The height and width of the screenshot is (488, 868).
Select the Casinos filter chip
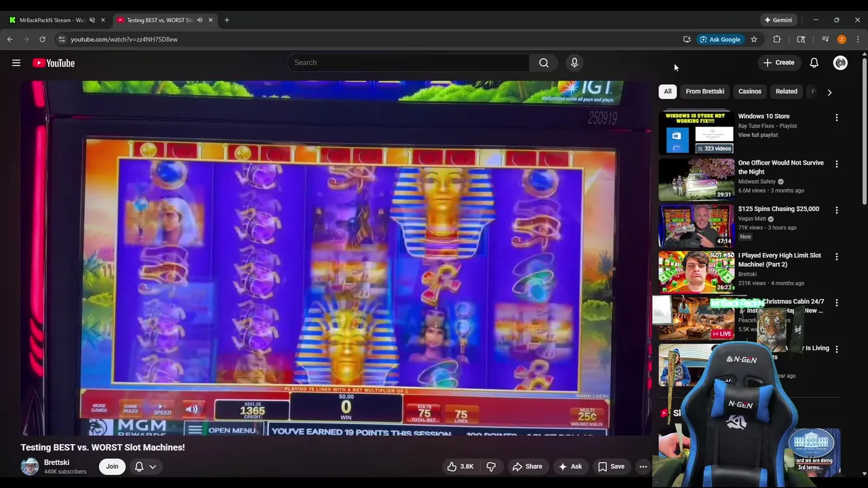coord(749,91)
